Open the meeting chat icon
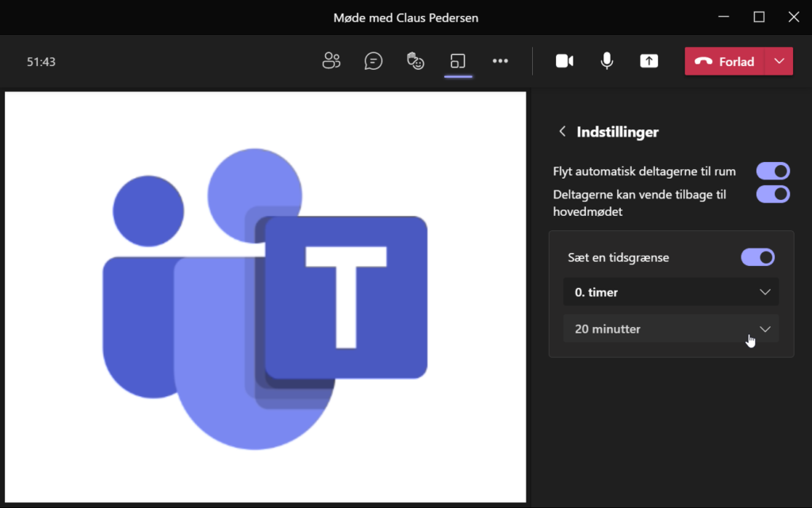Screen dimensions: 812x508 (x=373, y=61)
